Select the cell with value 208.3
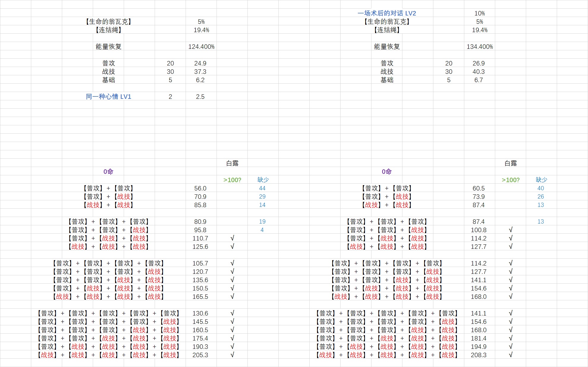The height and width of the screenshot is (367, 588). [x=479, y=355]
